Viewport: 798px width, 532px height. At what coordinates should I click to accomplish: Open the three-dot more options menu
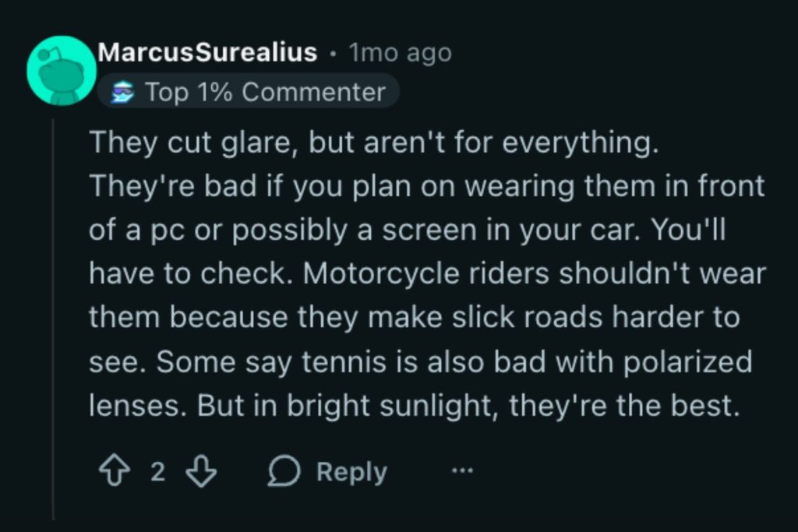462,471
